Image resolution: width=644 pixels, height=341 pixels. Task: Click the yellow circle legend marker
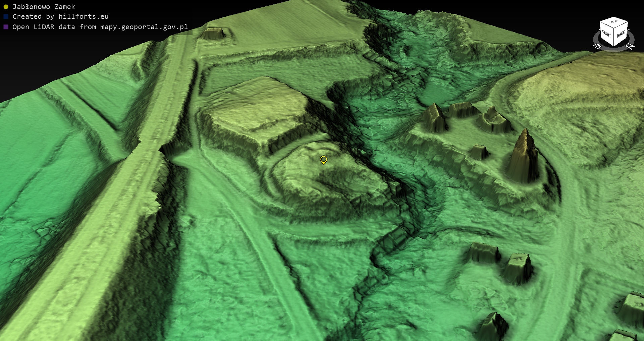6,7
